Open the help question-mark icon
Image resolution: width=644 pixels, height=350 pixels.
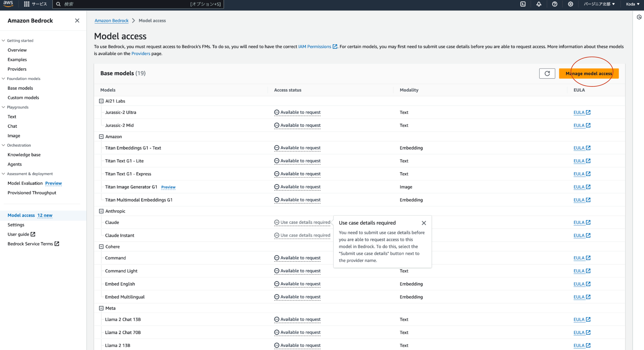click(x=554, y=4)
